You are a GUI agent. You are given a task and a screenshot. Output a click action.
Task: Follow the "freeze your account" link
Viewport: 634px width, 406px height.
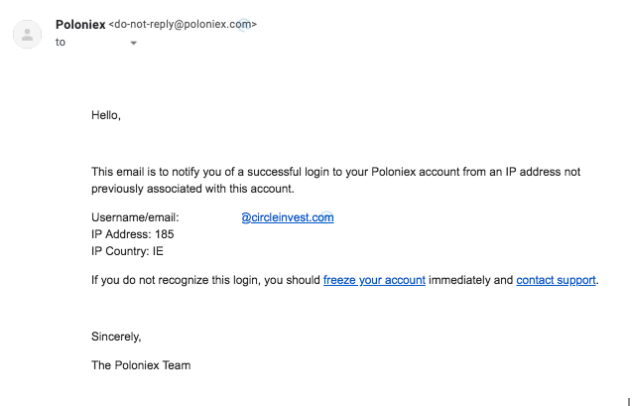tap(374, 280)
